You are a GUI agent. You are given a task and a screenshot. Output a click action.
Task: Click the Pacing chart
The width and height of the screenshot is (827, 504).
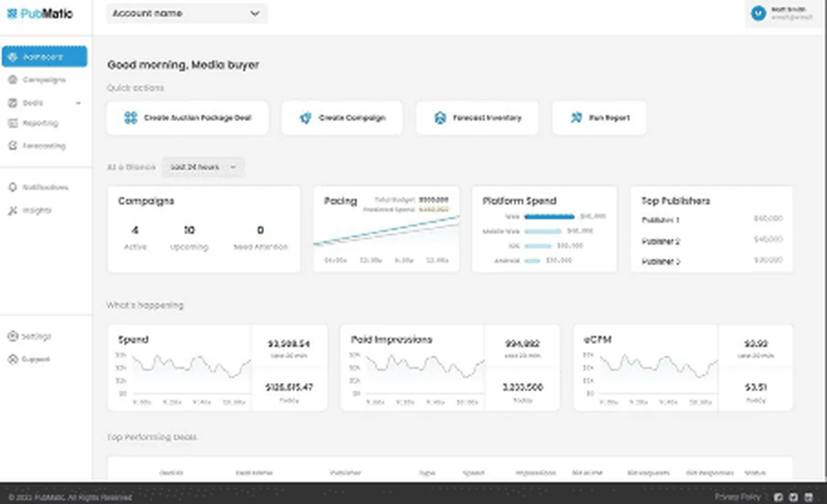click(386, 232)
